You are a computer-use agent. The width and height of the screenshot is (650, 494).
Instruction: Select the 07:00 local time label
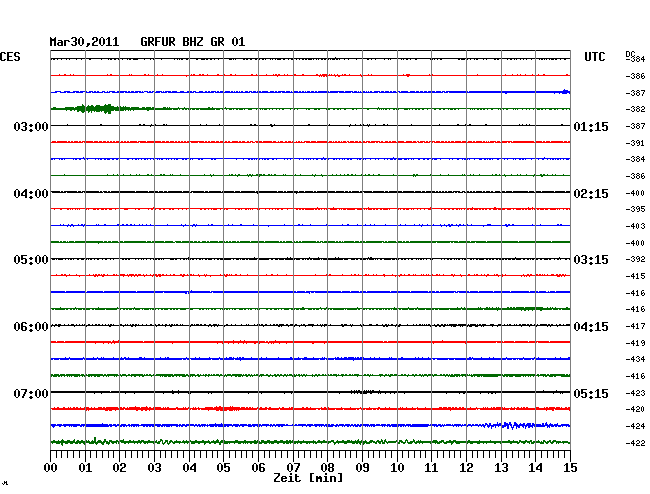31,393
